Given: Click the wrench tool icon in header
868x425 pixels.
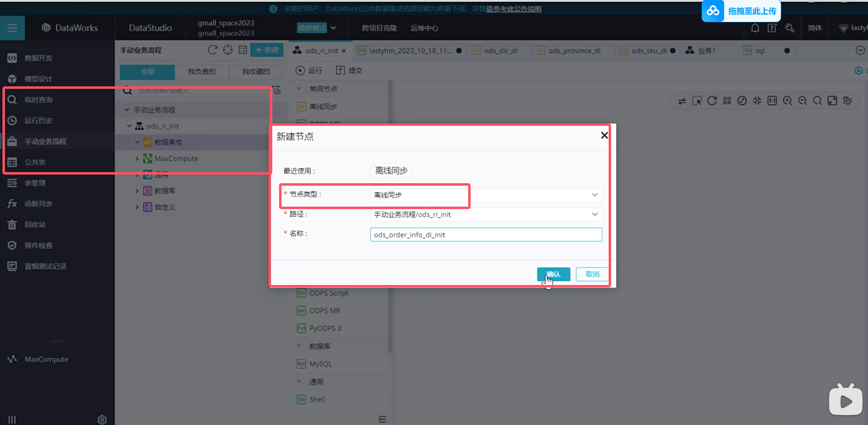Looking at the screenshot, I should tap(789, 28).
